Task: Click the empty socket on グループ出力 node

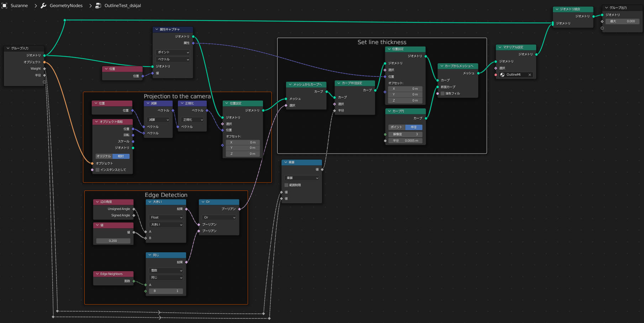Action: [x=602, y=28]
